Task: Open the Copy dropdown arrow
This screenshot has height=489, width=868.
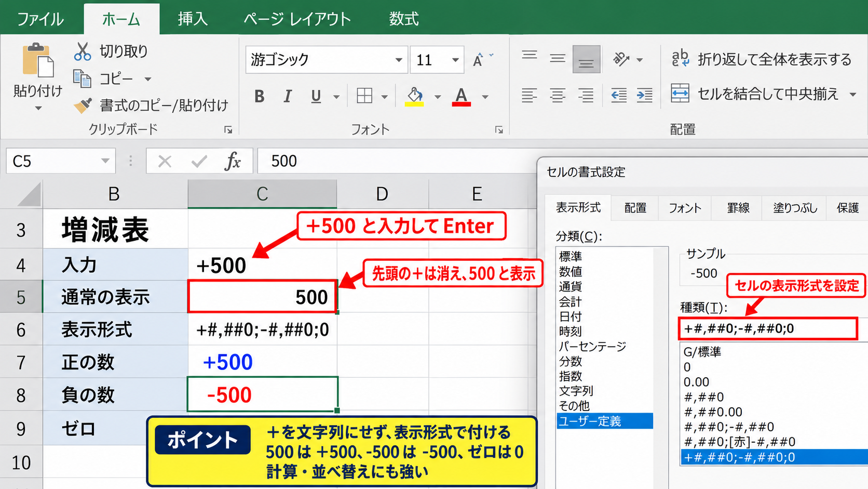Action: [x=148, y=79]
